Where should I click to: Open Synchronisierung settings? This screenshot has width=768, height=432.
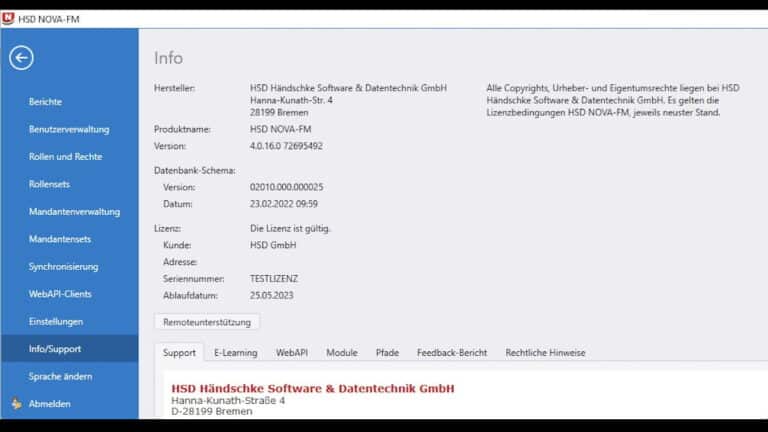[x=63, y=267]
